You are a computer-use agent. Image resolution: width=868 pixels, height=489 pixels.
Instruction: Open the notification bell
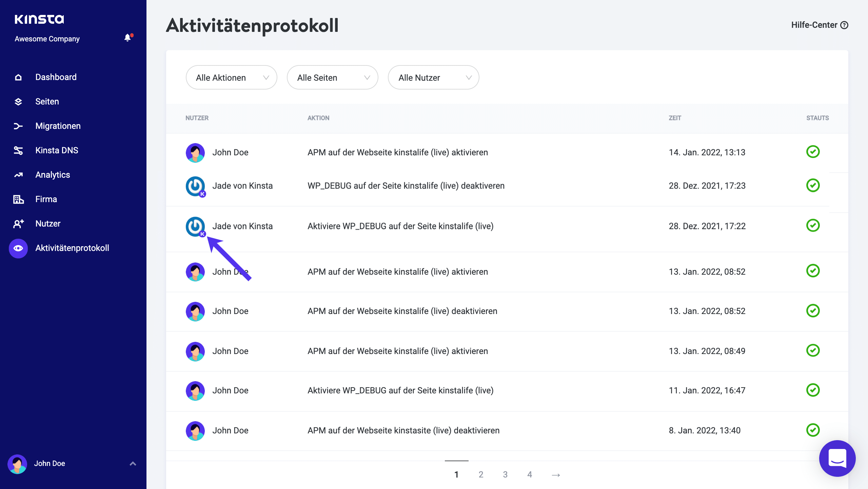click(x=127, y=38)
